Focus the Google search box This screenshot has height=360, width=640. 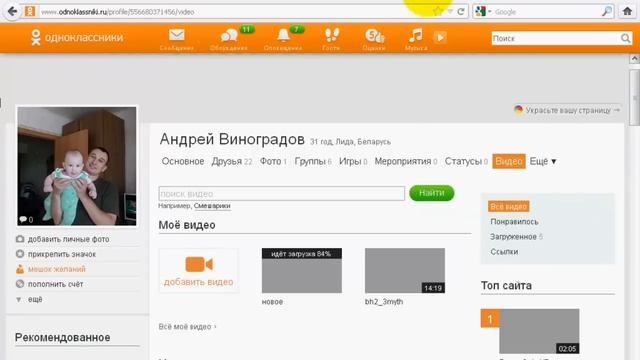click(x=547, y=12)
